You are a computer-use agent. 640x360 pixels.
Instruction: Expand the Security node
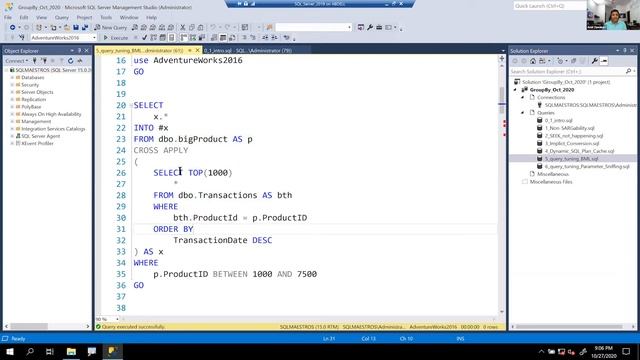click(x=12, y=84)
